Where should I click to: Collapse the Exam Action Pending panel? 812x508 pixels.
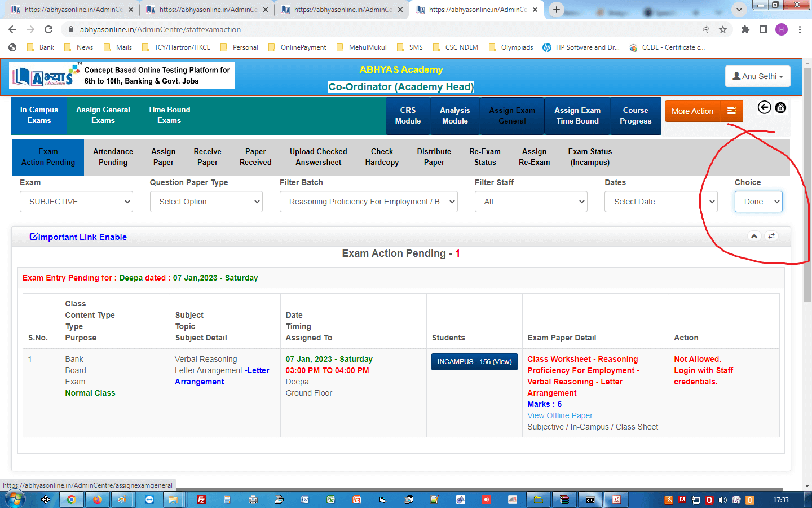(x=754, y=236)
